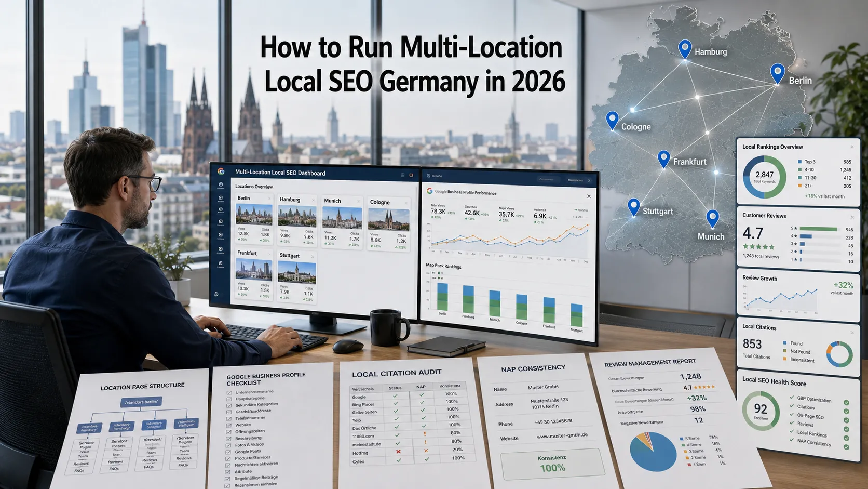Select the Cologne location pin on the map
Viewport: 868px width, 489px height.
[x=612, y=120]
